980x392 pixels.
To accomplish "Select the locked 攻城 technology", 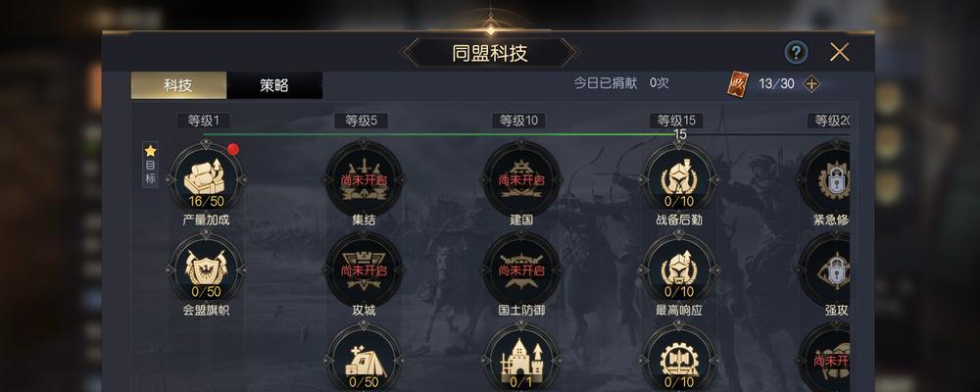I will (x=364, y=269).
